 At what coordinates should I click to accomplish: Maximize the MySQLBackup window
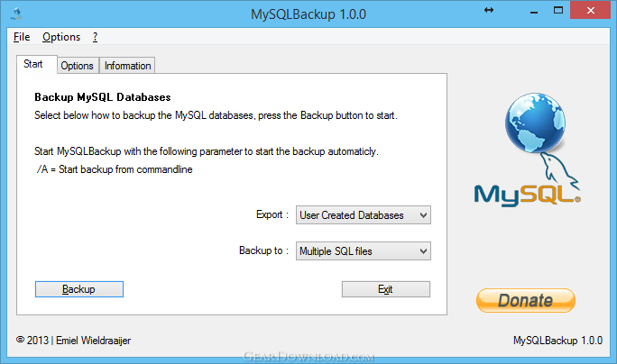(558, 10)
